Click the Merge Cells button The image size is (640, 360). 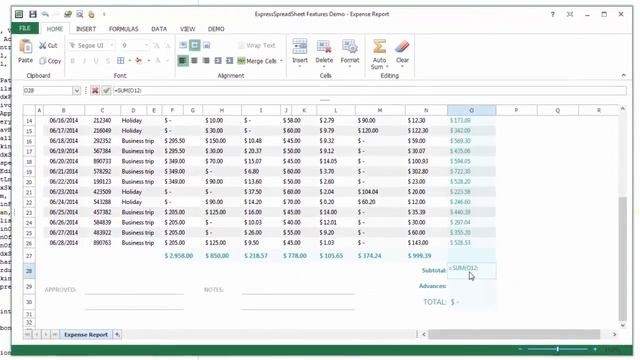point(257,61)
